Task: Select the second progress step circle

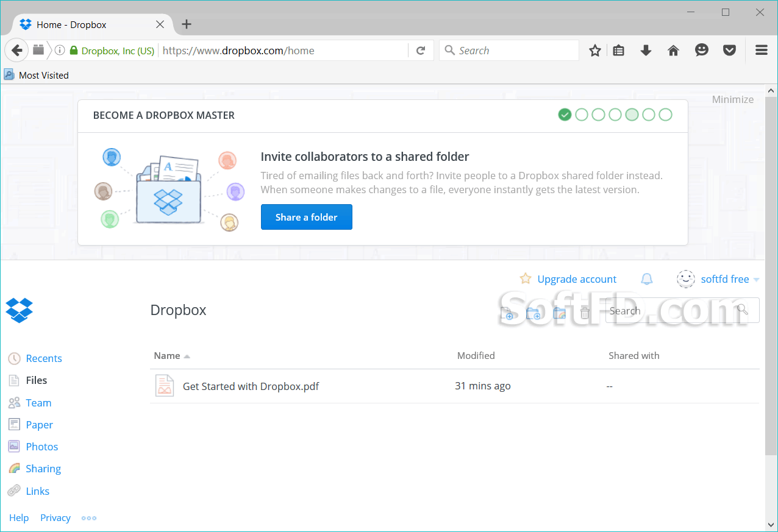Action: [x=582, y=115]
